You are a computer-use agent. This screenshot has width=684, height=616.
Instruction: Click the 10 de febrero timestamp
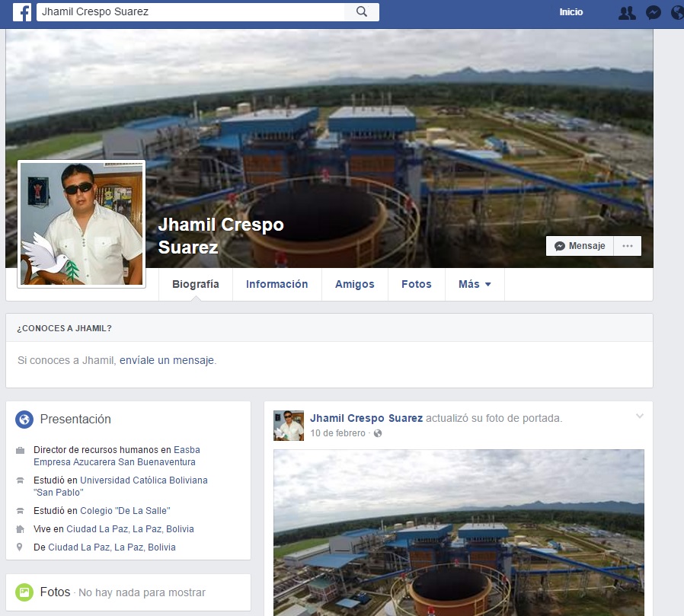tap(337, 433)
